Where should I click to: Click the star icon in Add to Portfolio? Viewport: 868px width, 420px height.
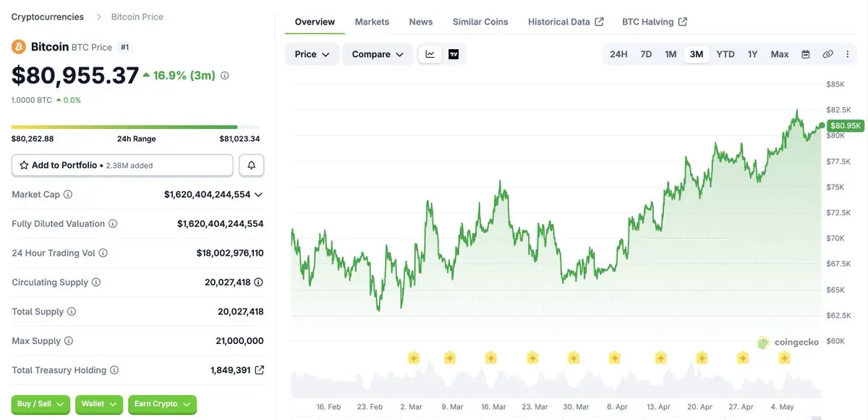(x=24, y=165)
